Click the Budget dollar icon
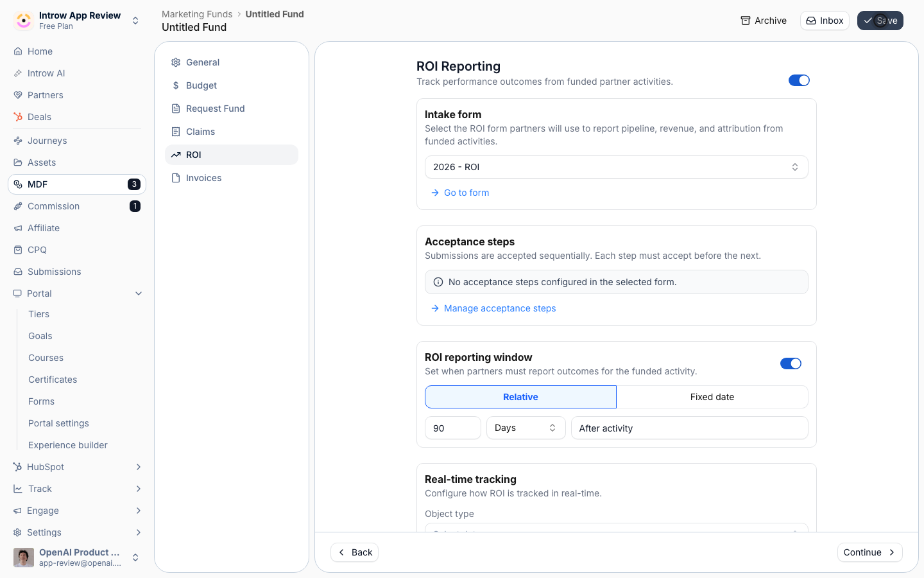This screenshot has width=924, height=578. coord(176,85)
